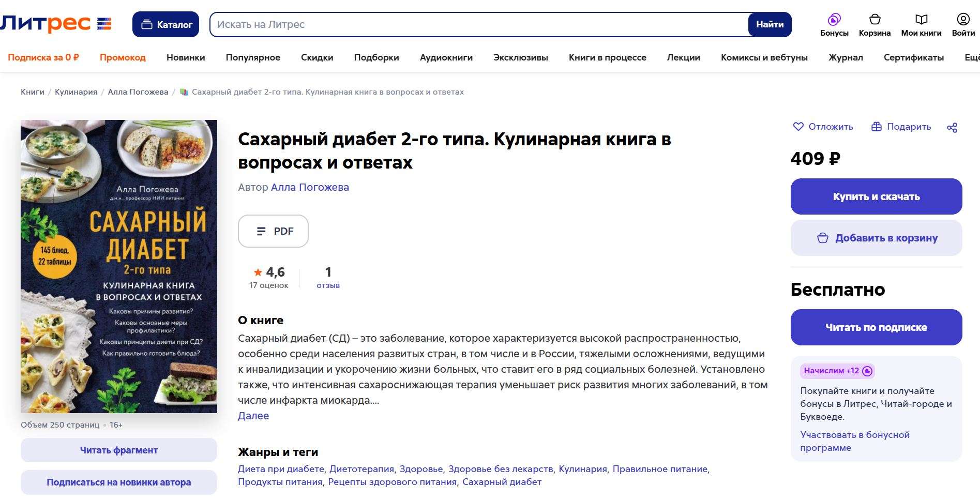980x501 pixels.
Task: Click the Книги breadcrumb link
Action: pos(33,92)
